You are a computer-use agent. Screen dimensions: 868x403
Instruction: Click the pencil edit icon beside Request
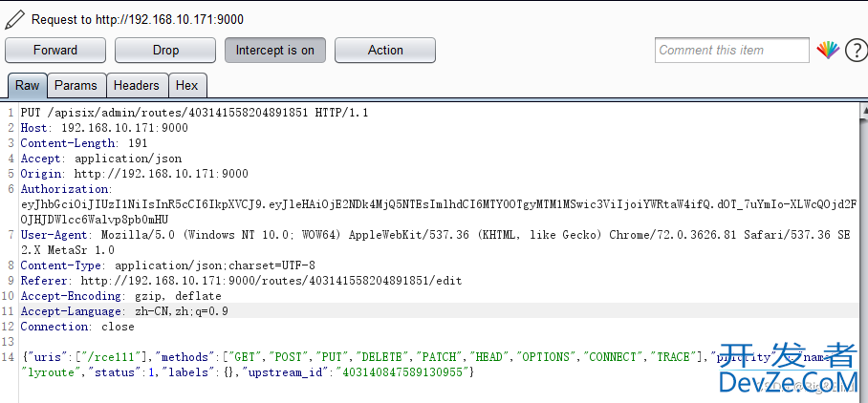pos(14,20)
